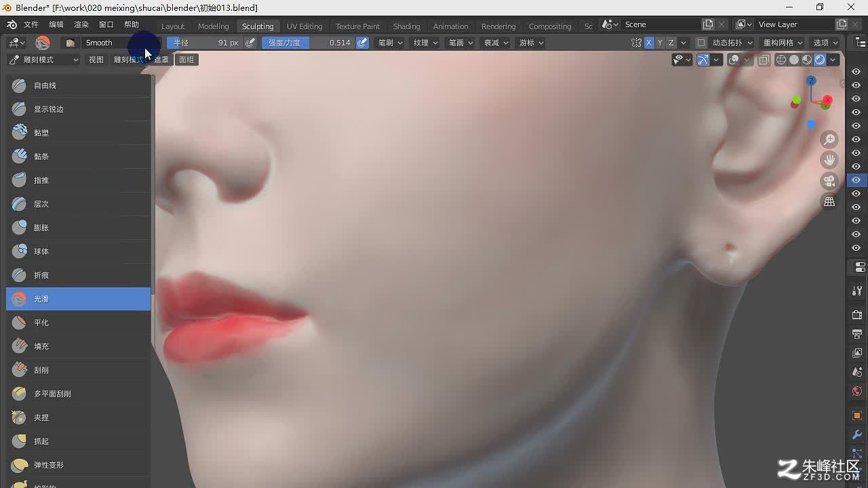Toggle the camera view gizmo
Image resolution: width=868 pixels, height=488 pixels.
pos(829,181)
